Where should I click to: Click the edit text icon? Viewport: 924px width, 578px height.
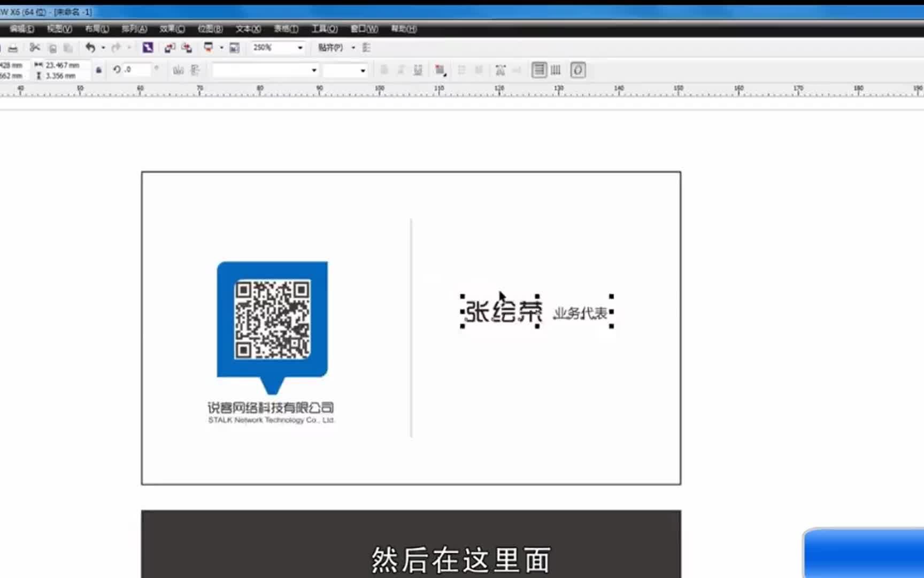click(x=517, y=70)
